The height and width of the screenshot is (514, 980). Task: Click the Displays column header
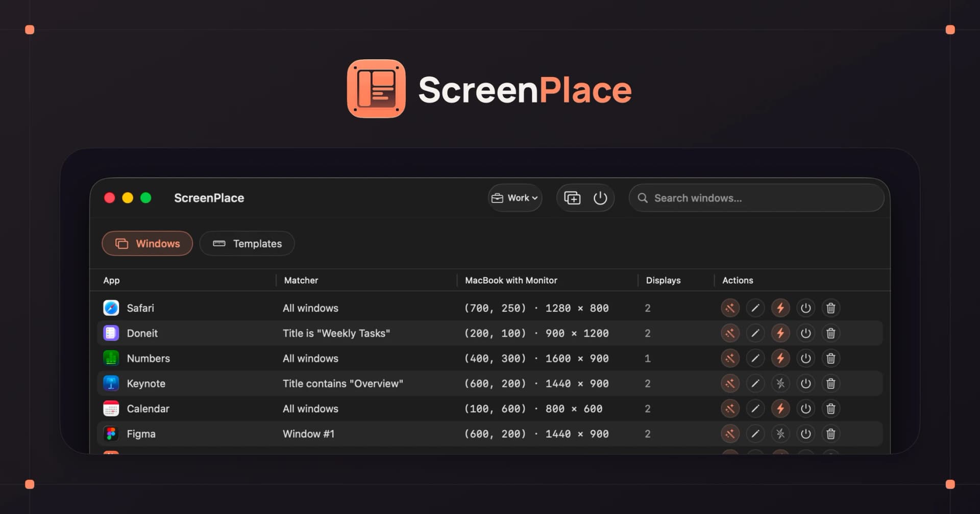pyautogui.click(x=663, y=280)
